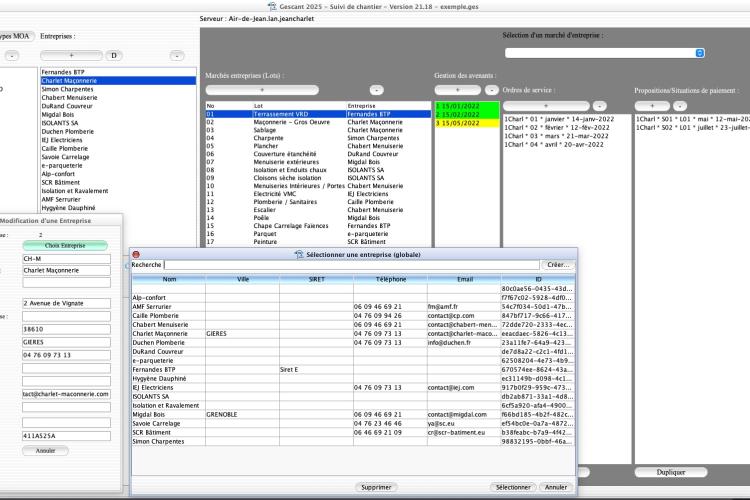This screenshot has height=500, width=750.
Task: Select AMF Serrurier row in dialog table
Action: tap(353, 307)
